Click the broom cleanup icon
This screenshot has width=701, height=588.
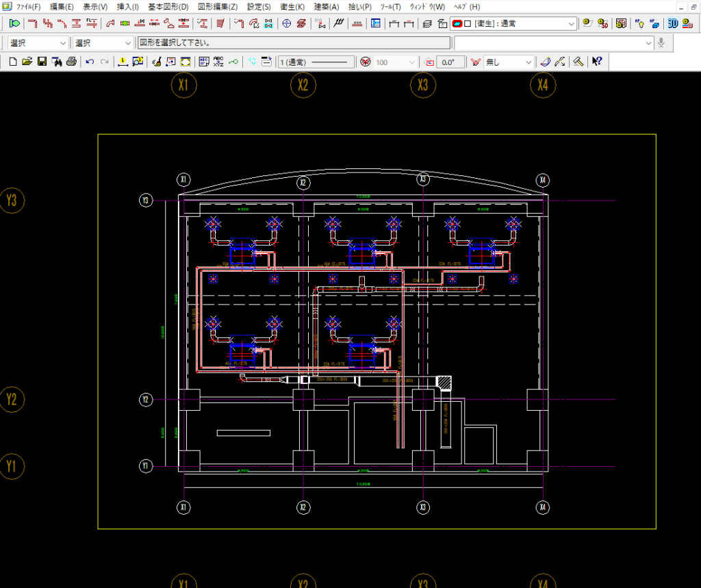156,62
